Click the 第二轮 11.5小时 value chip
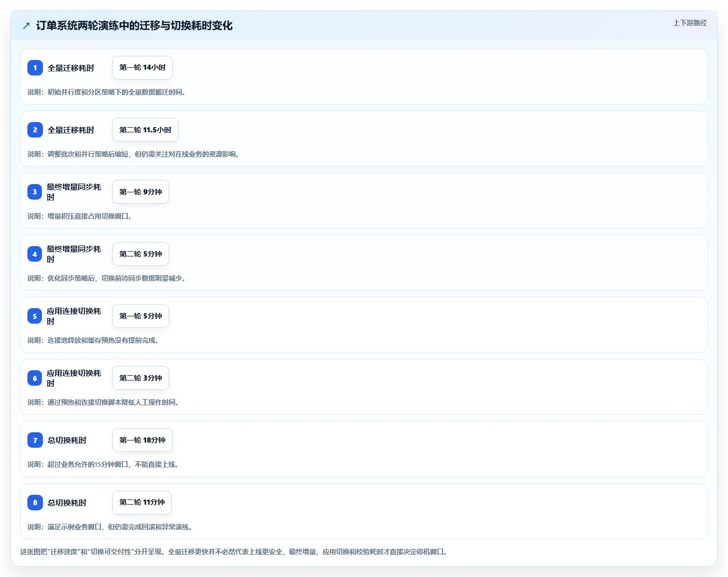 click(145, 130)
